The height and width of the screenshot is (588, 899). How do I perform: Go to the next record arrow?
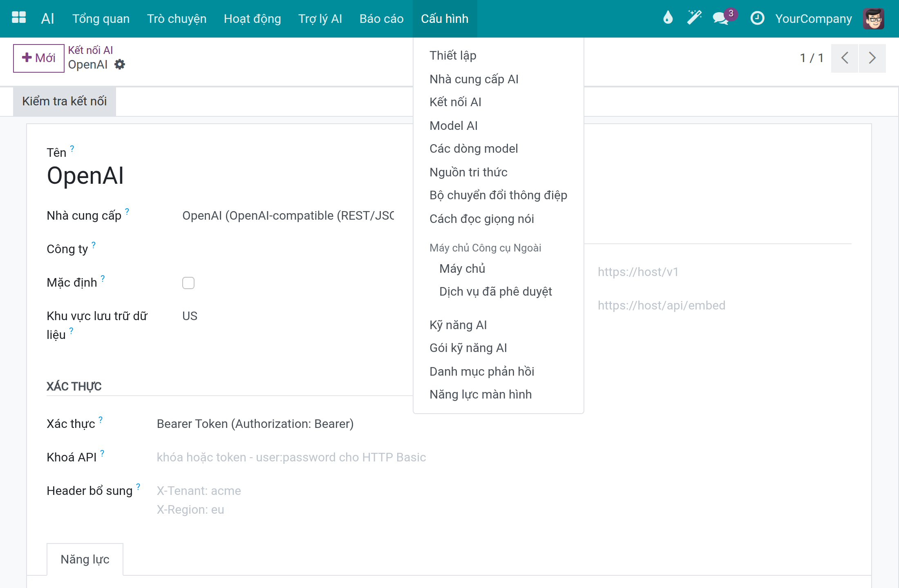pyautogui.click(x=872, y=58)
